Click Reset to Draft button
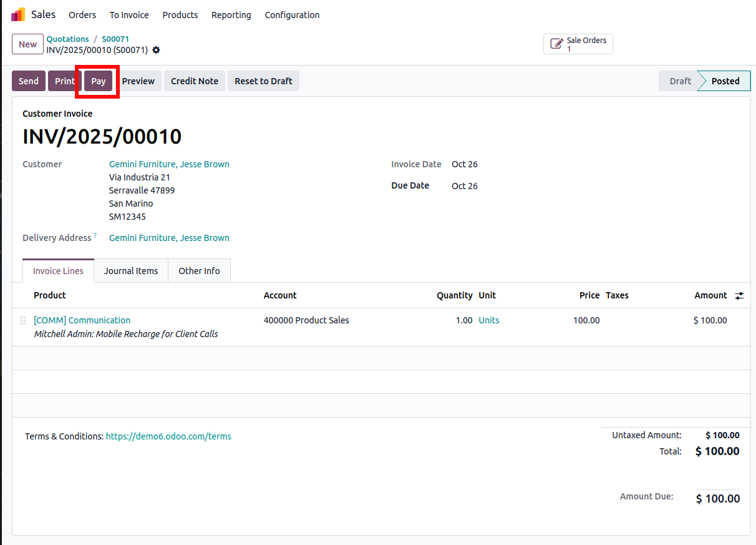Image resolution: width=756 pixels, height=545 pixels. pos(263,81)
